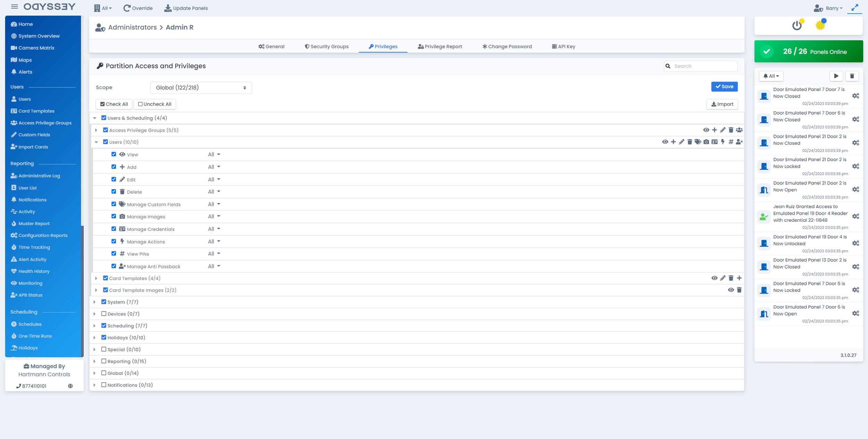Click gear icon for Jean Ruiz alert
Viewport: 868px width, 439px height.
pos(856,216)
